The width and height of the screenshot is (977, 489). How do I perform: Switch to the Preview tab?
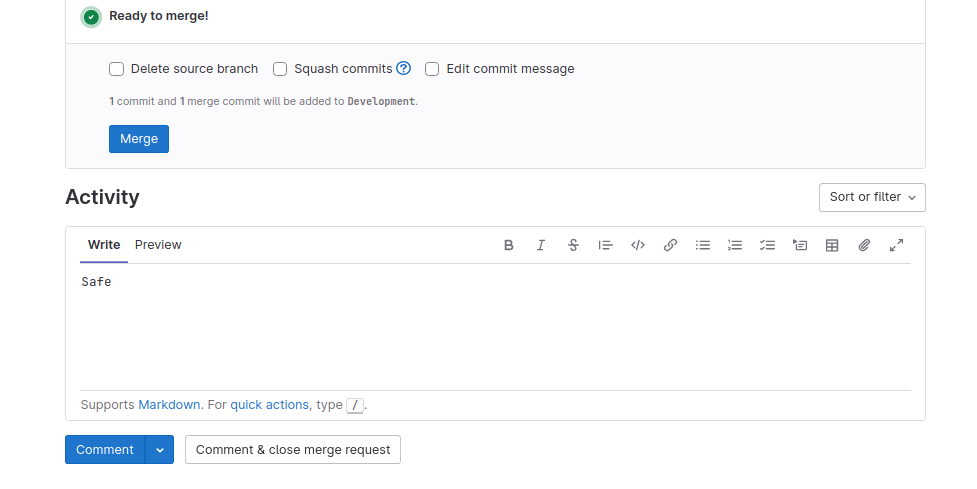tap(158, 245)
